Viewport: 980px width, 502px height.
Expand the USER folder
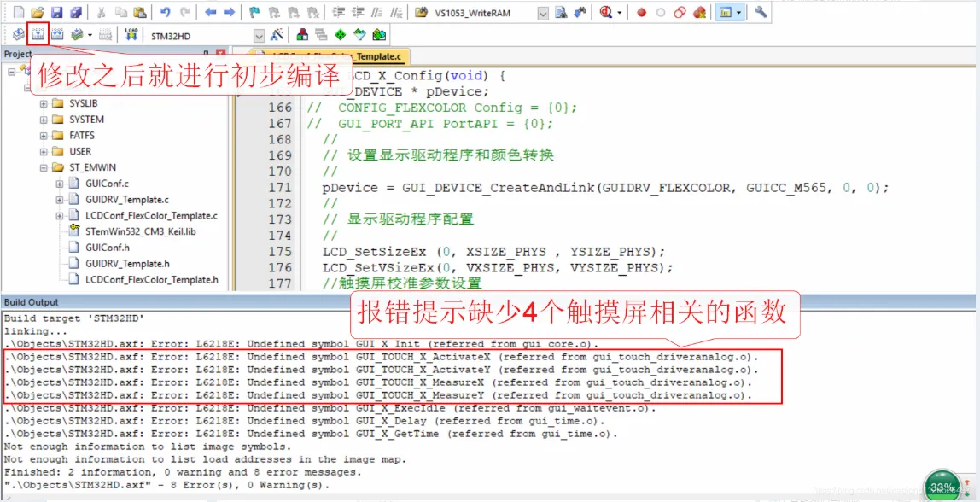(44, 151)
